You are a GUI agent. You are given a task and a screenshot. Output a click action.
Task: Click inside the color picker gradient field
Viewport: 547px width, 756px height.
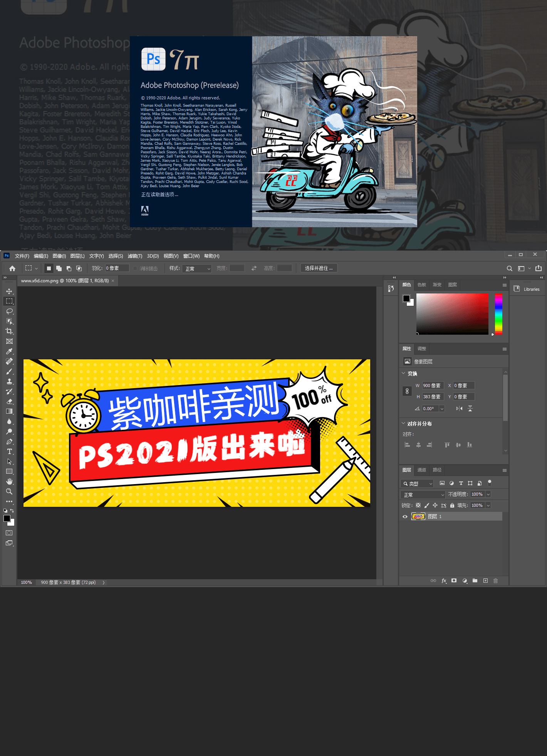pos(452,314)
